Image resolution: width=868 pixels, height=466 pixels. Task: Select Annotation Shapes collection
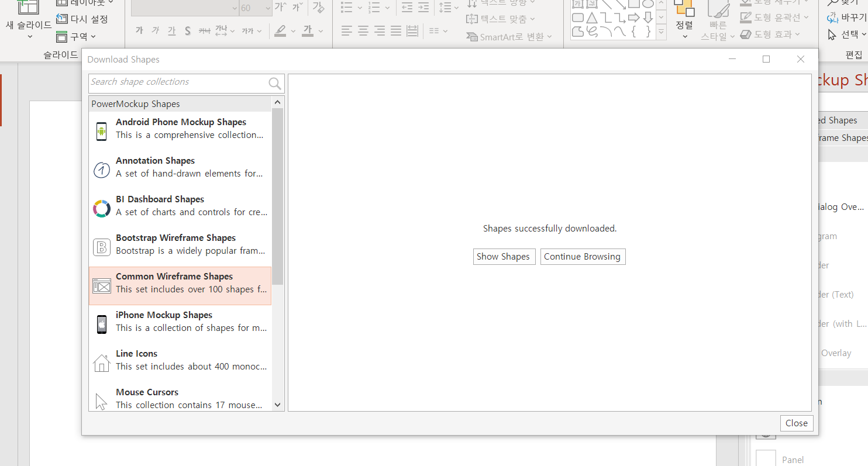click(x=180, y=170)
